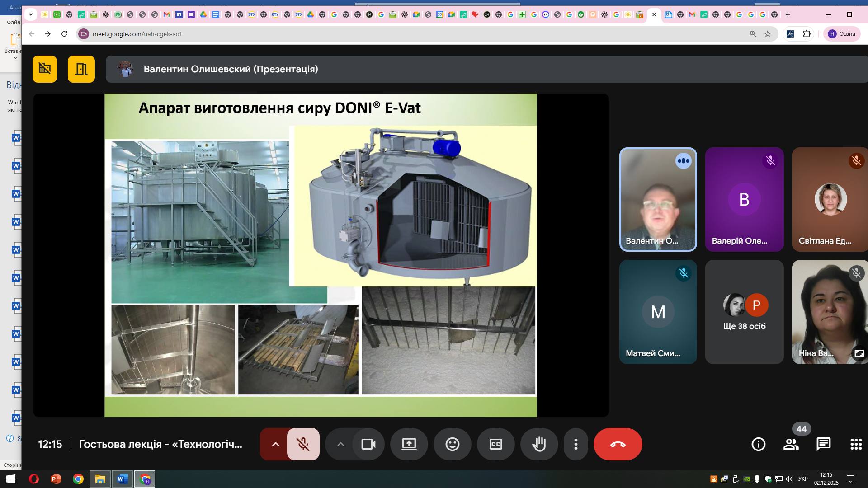Open the 'Ще 38 осіб' participants tile
The width and height of the screenshot is (868, 488).
click(x=744, y=312)
